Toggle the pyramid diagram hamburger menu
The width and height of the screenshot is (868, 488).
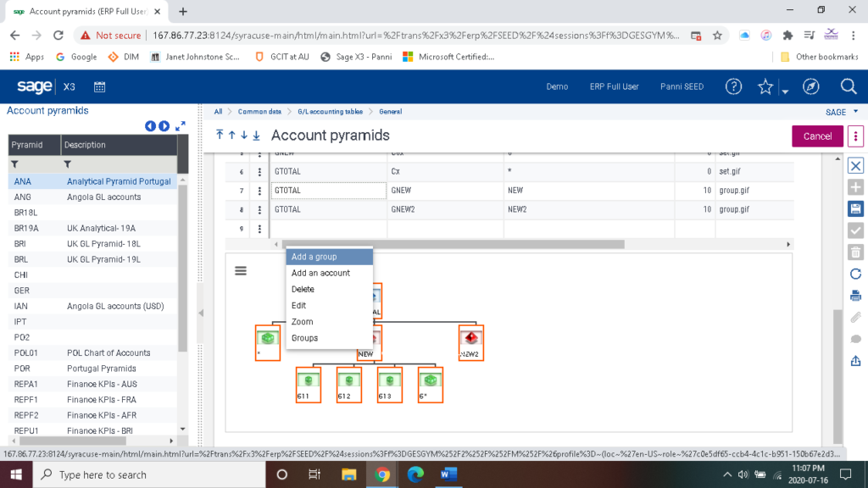tap(241, 270)
